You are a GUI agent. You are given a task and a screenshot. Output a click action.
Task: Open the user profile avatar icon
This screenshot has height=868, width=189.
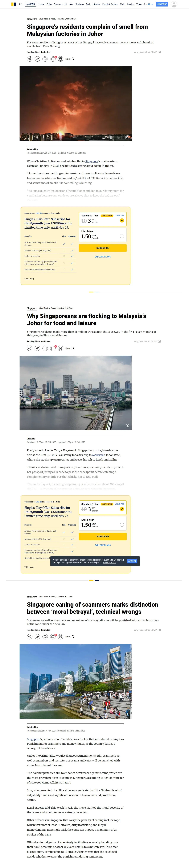coord(174,4)
